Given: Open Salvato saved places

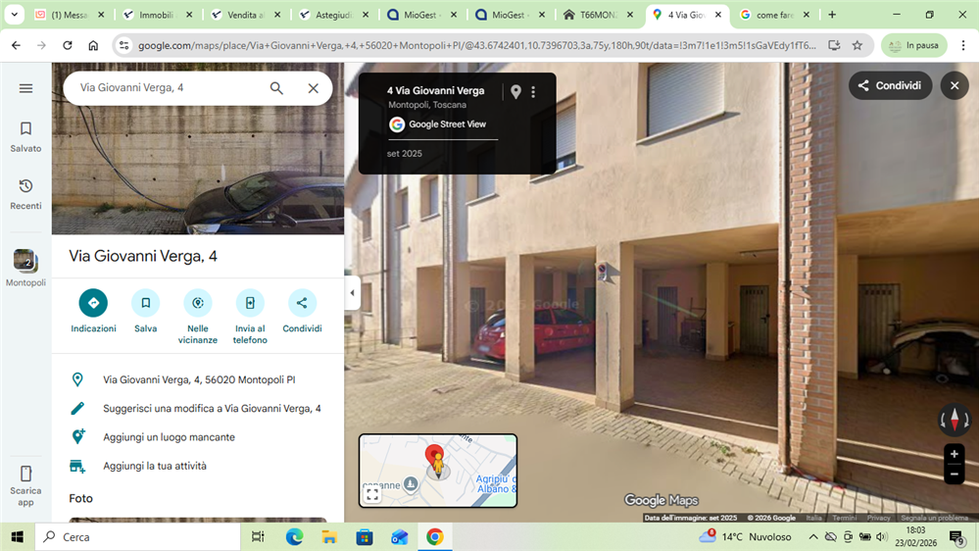Looking at the screenshot, I should click(x=25, y=136).
